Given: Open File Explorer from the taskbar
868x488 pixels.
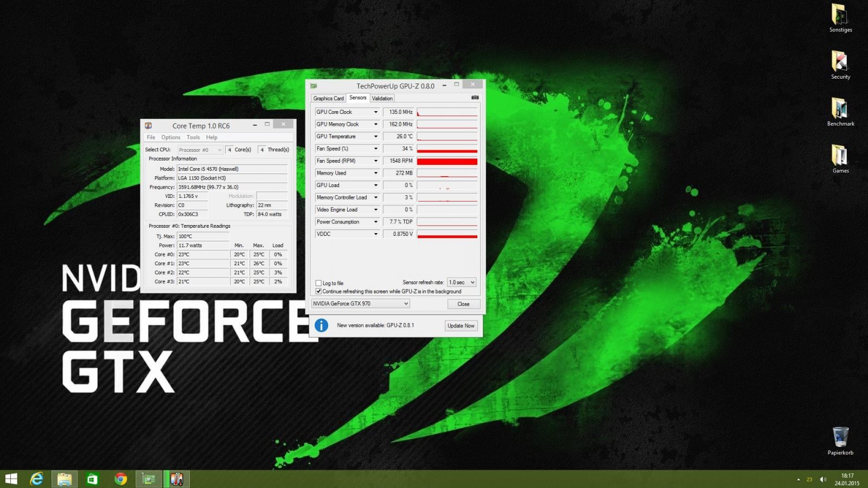Looking at the screenshot, I should (65, 479).
